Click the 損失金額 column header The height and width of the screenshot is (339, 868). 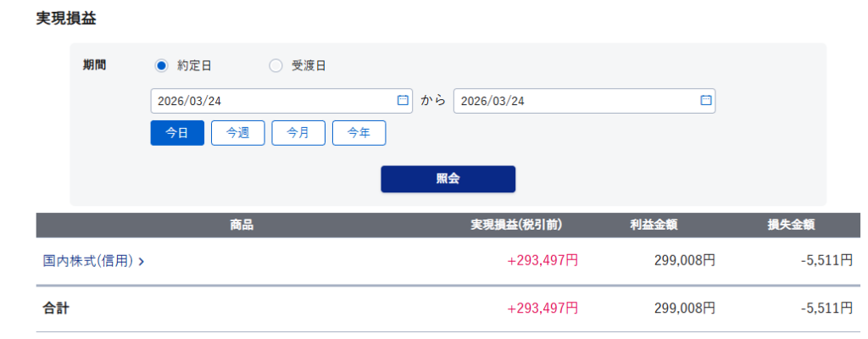791,225
